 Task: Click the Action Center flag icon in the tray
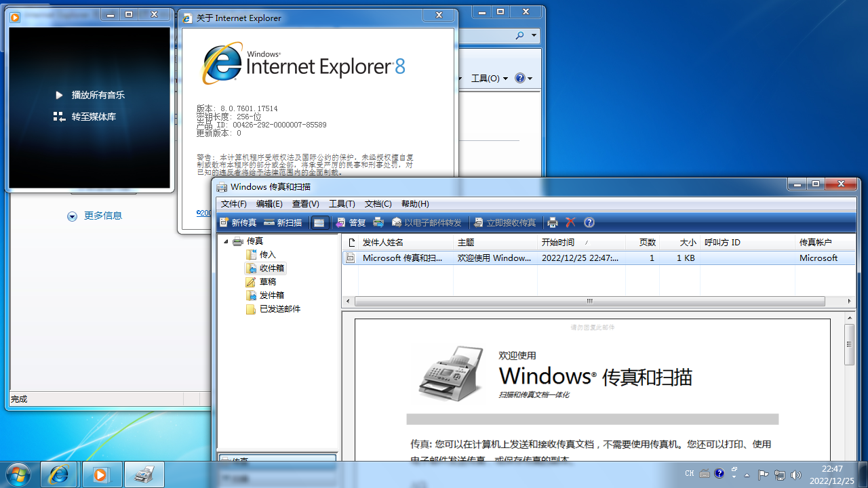tap(763, 475)
